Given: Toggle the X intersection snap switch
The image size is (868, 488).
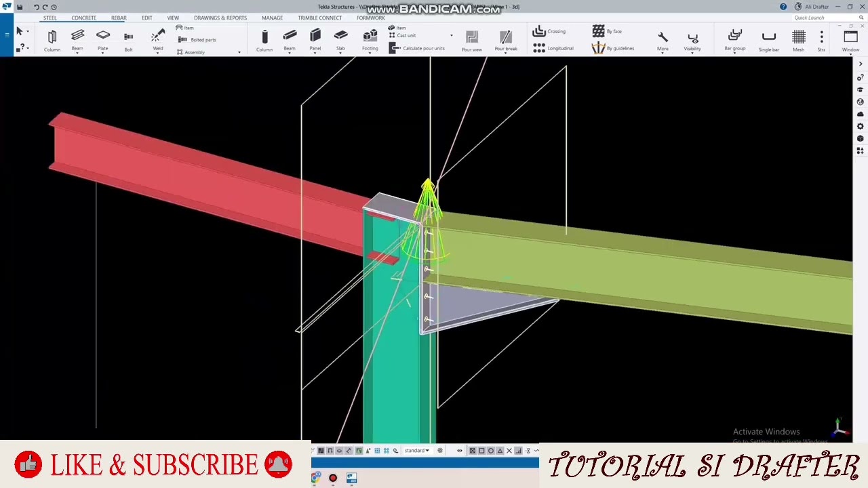Looking at the screenshot, I should pyautogui.click(x=509, y=451).
